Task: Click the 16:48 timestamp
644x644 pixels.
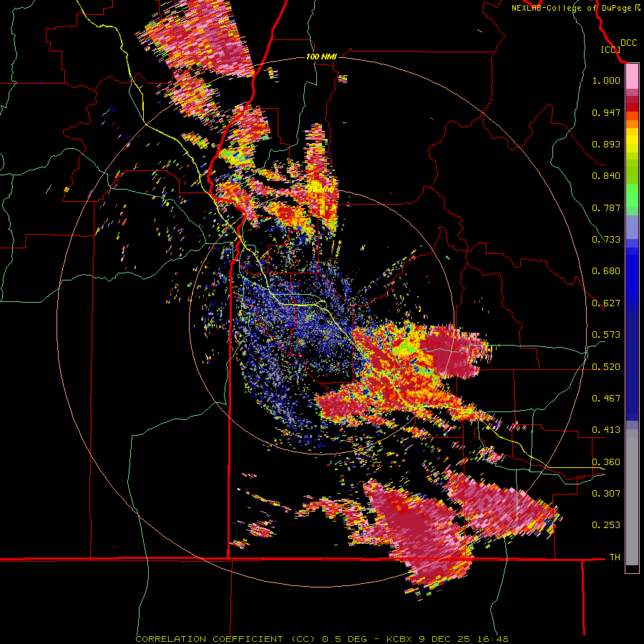Action: [x=493, y=639]
